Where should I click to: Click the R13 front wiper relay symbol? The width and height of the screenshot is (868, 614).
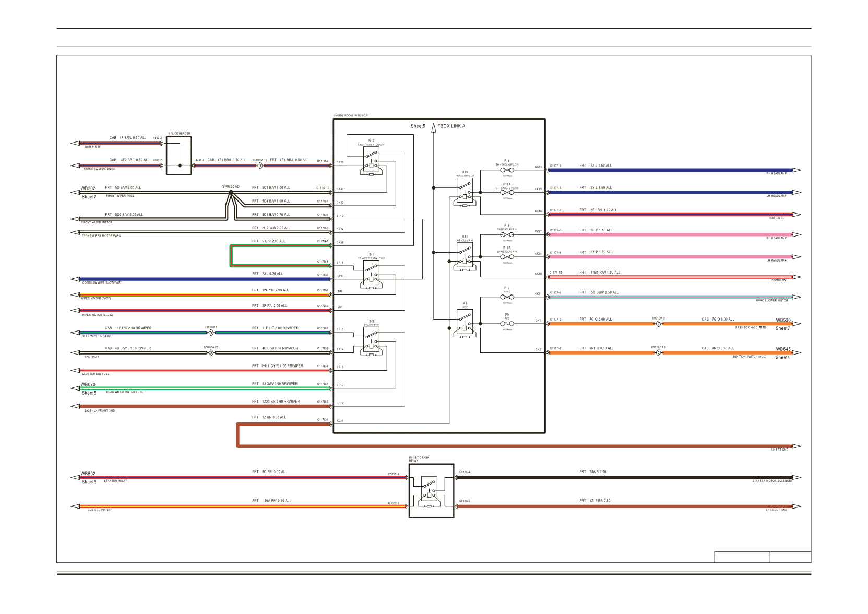(x=371, y=161)
